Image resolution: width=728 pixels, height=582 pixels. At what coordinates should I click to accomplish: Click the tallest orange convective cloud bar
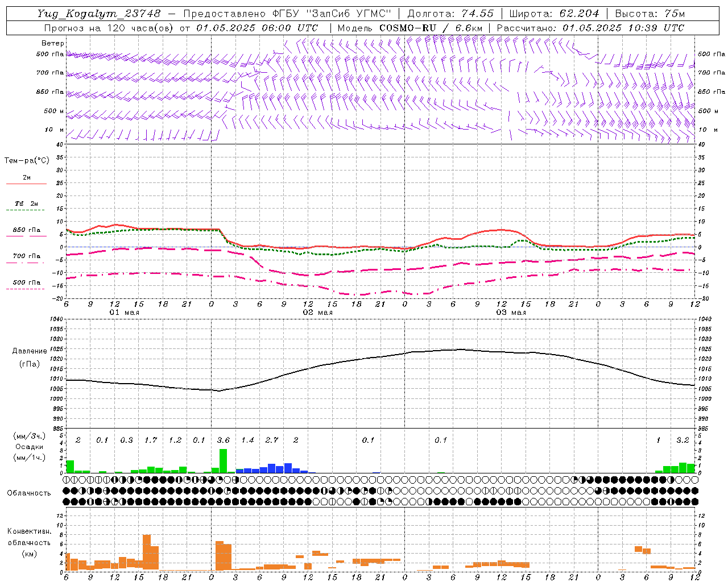pos(147,552)
